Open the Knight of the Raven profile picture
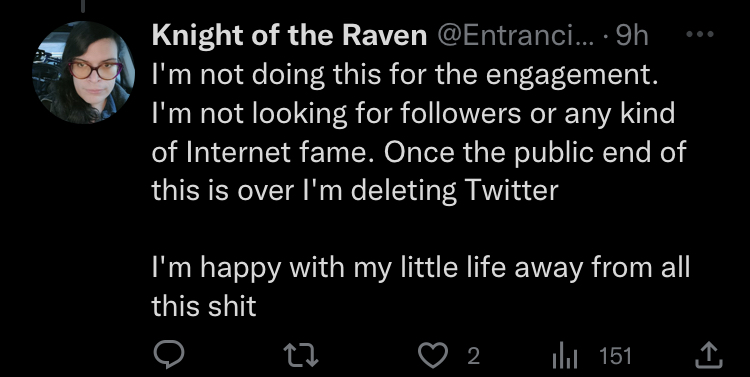This screenshot has height=377, width=750. pyautogui.click(x=83, y=72)
